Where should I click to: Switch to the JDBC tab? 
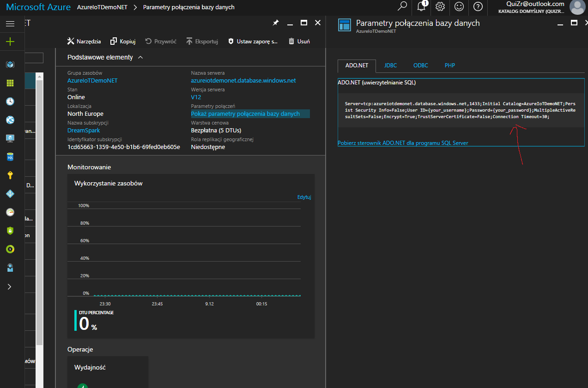pos(390,66)
